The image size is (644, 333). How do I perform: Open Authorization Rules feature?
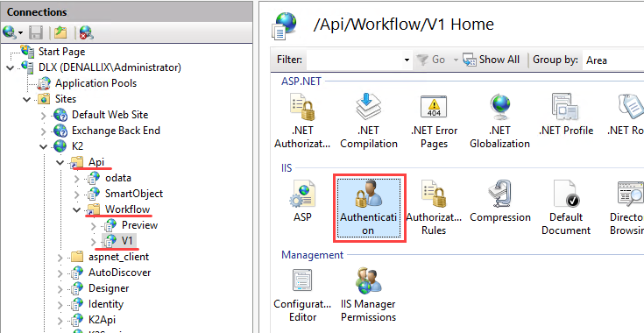(434, 209)
